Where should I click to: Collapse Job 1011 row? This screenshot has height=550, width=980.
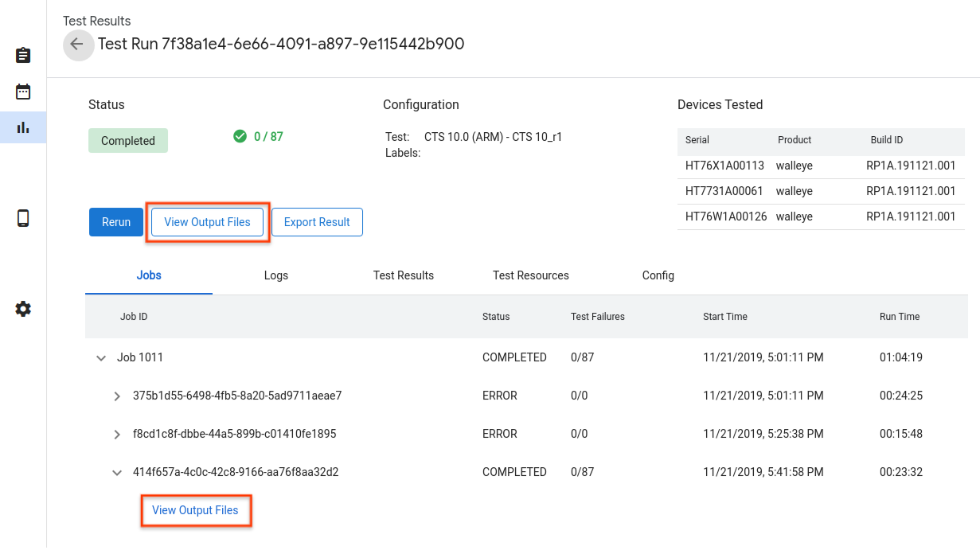tap(101, 358)
